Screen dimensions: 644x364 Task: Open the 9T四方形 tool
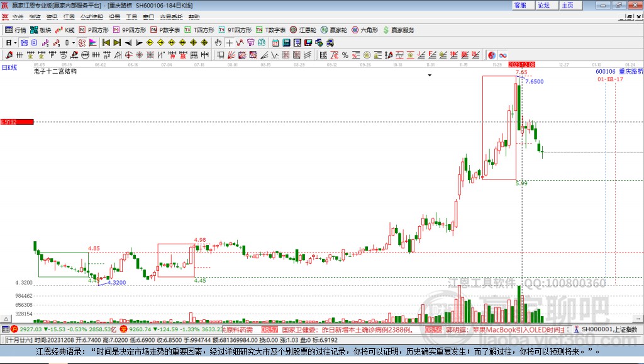click(235, 30)
